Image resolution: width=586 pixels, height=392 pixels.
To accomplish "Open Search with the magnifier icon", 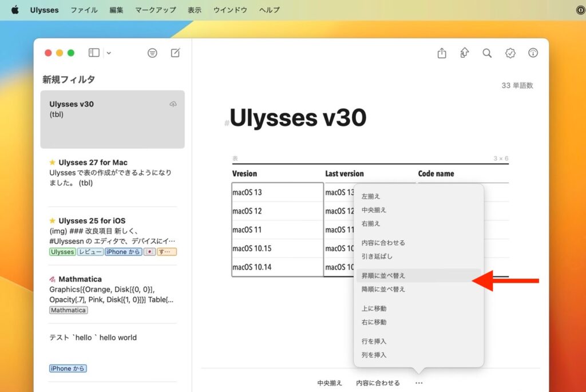I will (x=487, y=53).
